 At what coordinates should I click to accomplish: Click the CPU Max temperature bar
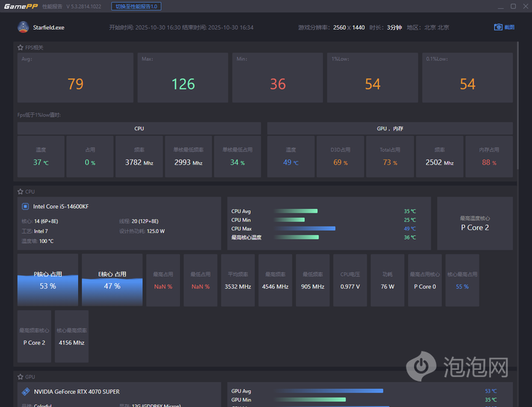[305, 229]
